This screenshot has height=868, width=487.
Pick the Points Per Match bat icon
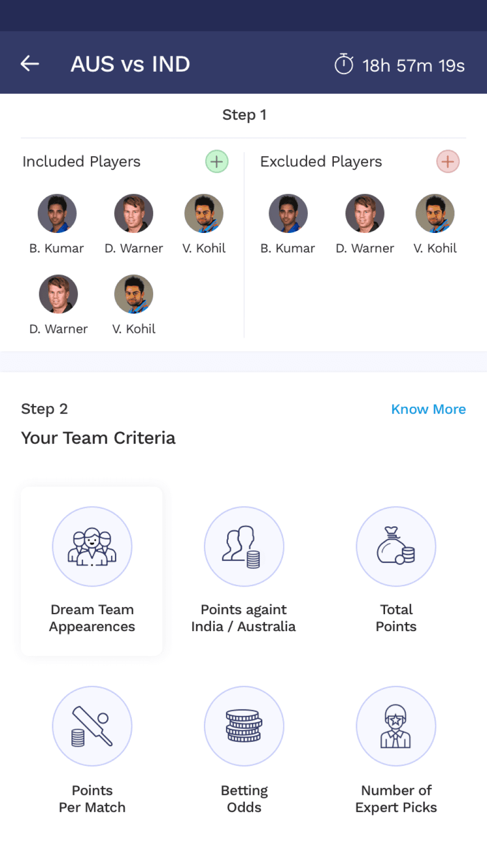tap(92, 726)
